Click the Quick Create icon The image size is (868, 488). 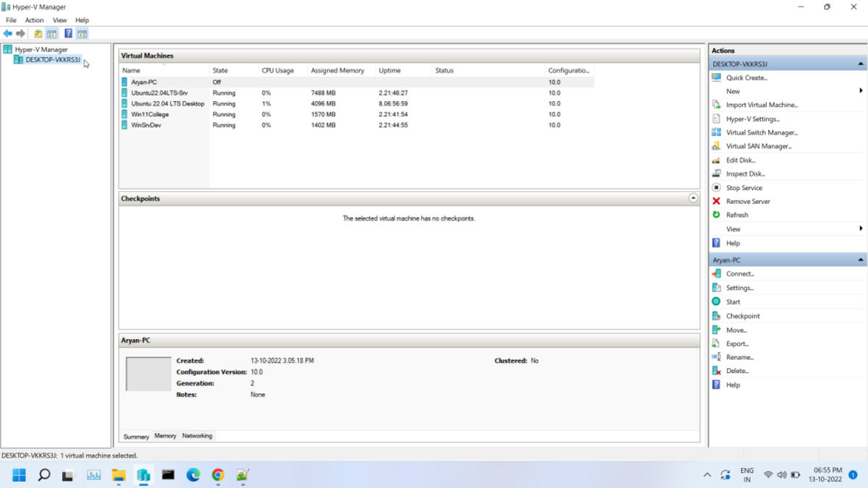716,77
